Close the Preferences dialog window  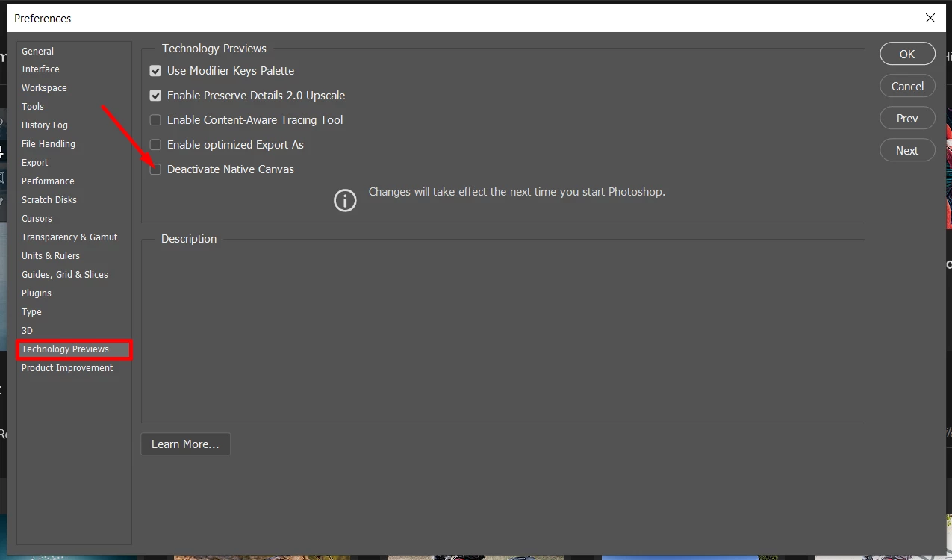(930, 18)
